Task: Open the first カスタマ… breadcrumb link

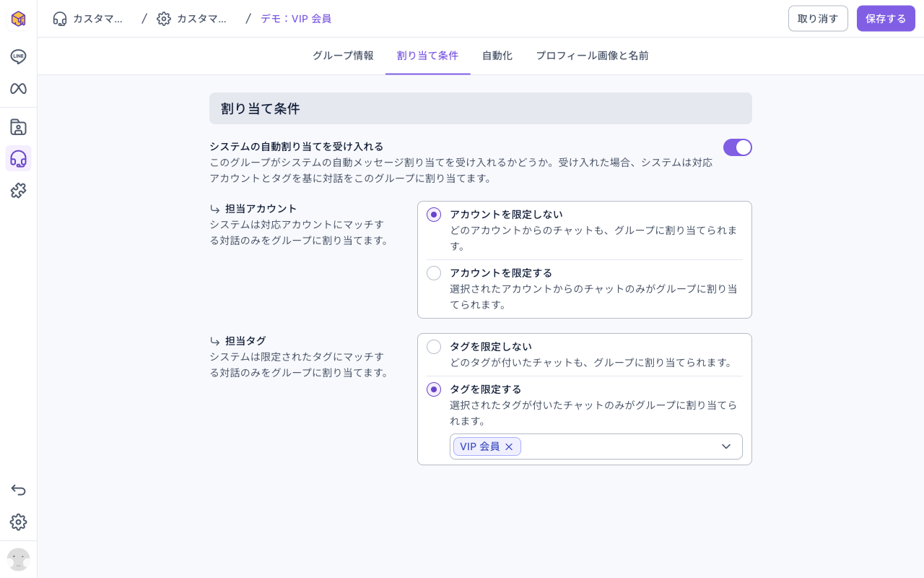Action: (97, 19)
